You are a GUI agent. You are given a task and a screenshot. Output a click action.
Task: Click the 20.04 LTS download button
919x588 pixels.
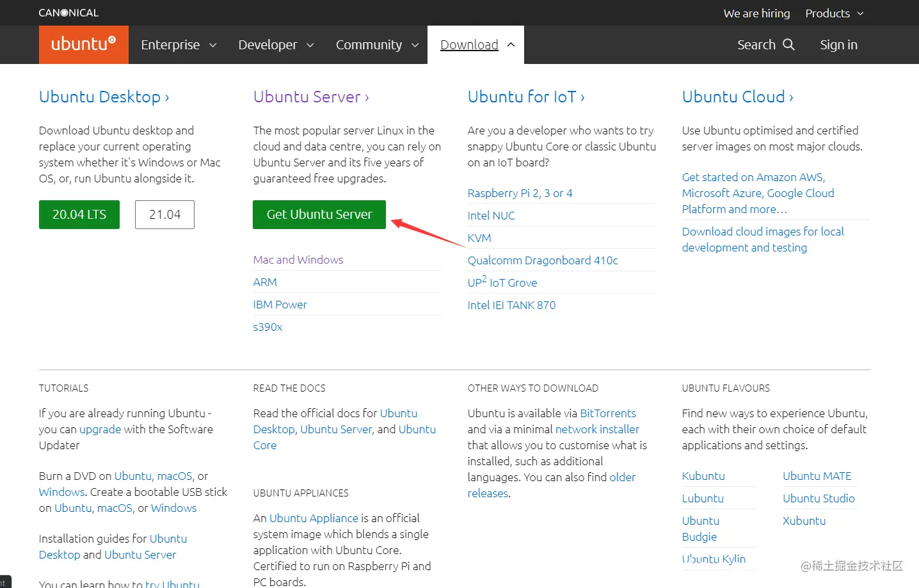tap(79, 214)
